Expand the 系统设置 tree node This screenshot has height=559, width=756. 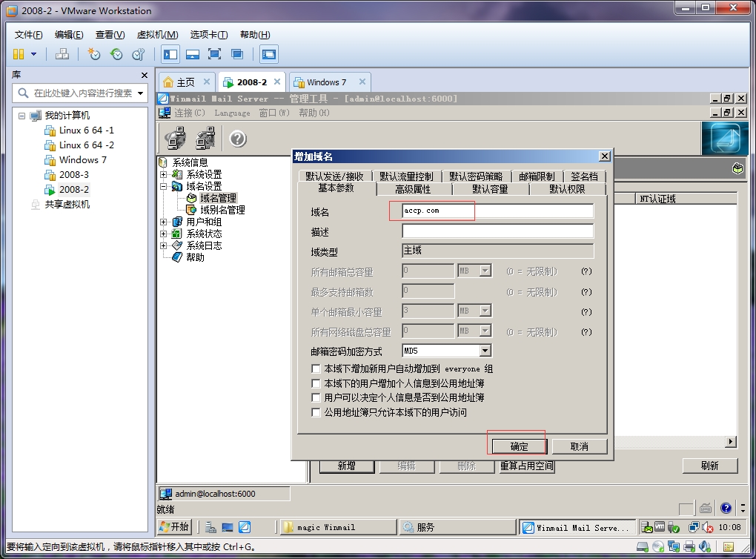(164, 174)
